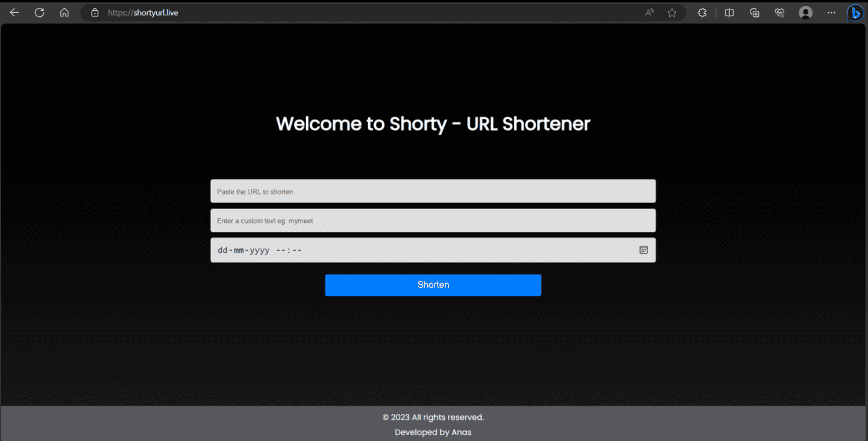
Task: Open the calendar date picker icon
Action: [643, 250]
